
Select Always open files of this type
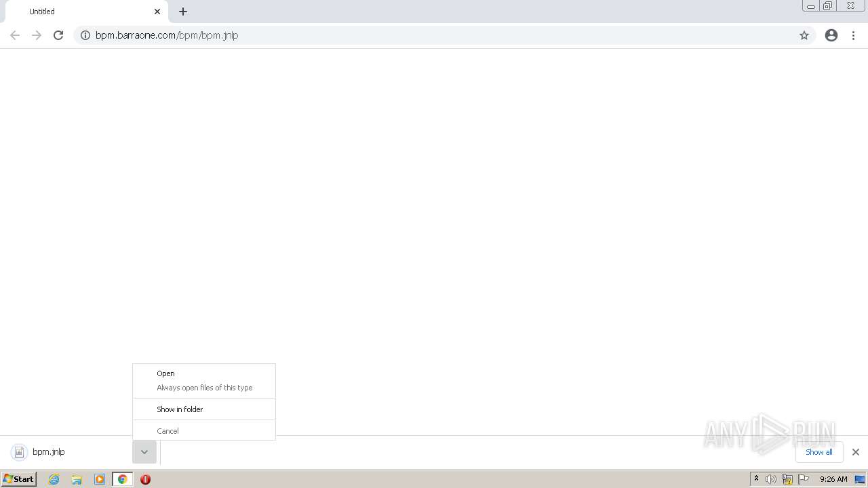point(203,388)
